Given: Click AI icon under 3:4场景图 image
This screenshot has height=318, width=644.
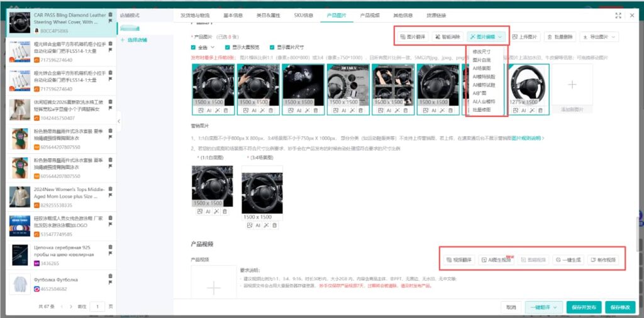Looking at the screenshot, I should click(258, 225).
